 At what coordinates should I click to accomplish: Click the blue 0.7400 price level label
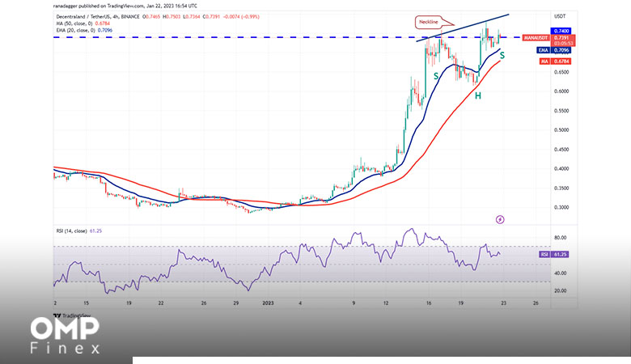(561, 31)
